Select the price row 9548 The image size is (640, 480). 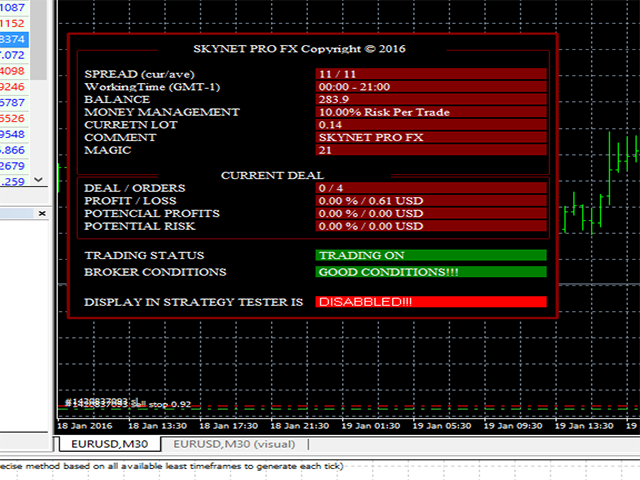click(14, 134)
